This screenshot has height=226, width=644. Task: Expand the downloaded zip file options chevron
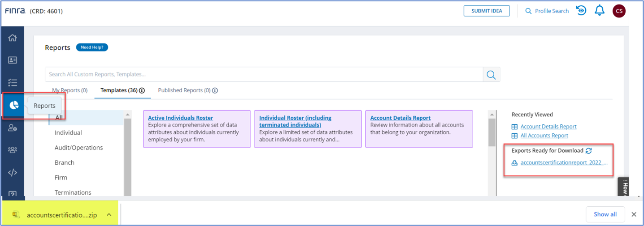click(x=109, y=215)
